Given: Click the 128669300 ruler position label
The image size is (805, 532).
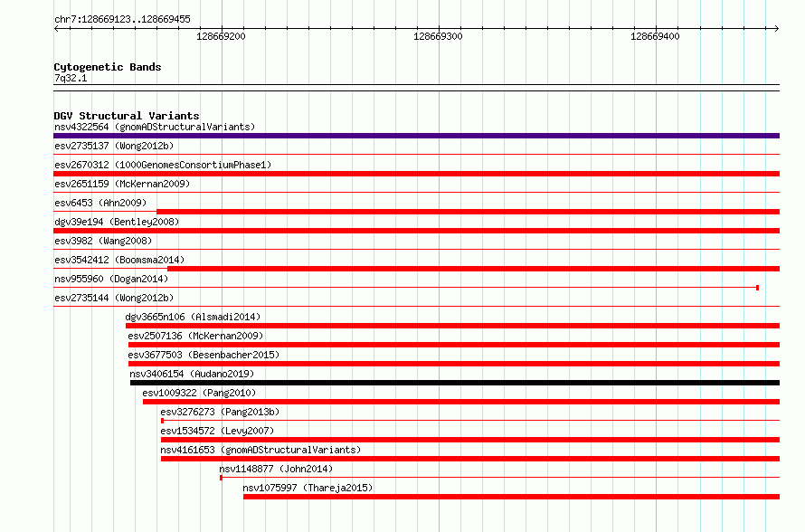Looking at the screenshot, I should point(438,36).
